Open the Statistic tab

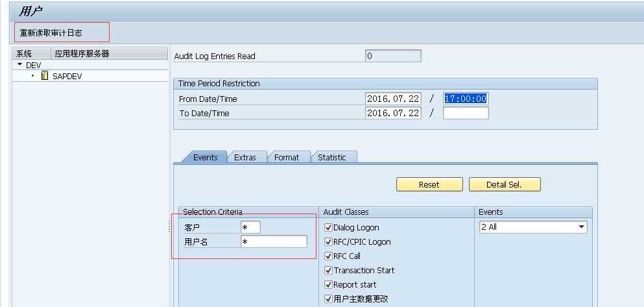[x=332, y=157]
